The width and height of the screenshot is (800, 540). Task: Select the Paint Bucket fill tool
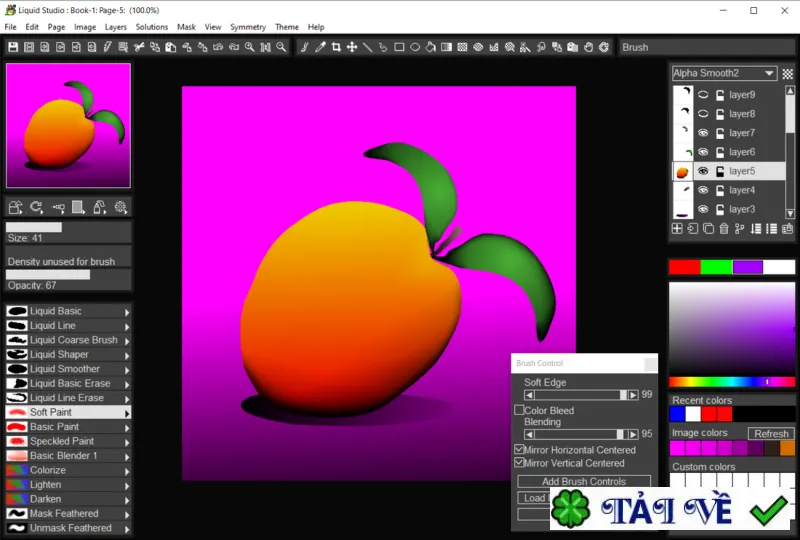click(x=431, y=47)
